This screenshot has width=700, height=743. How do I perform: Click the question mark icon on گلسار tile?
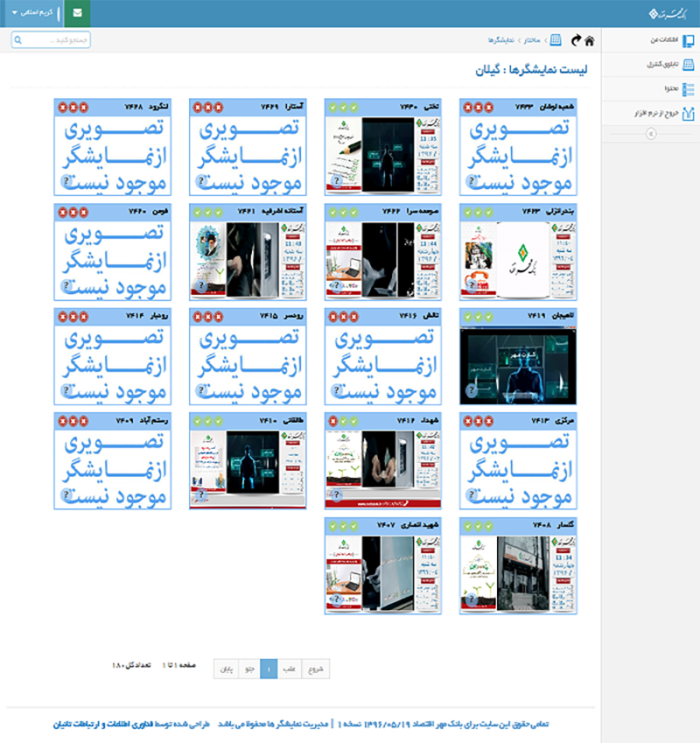pyautogui.click(x=472, y=599)
